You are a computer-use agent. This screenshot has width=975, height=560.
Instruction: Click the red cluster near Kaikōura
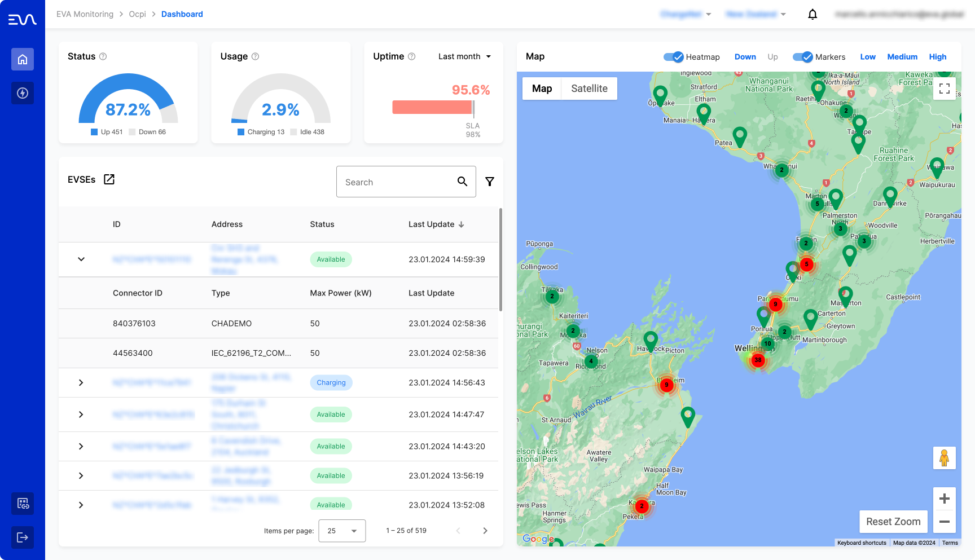tap(642, 506)
